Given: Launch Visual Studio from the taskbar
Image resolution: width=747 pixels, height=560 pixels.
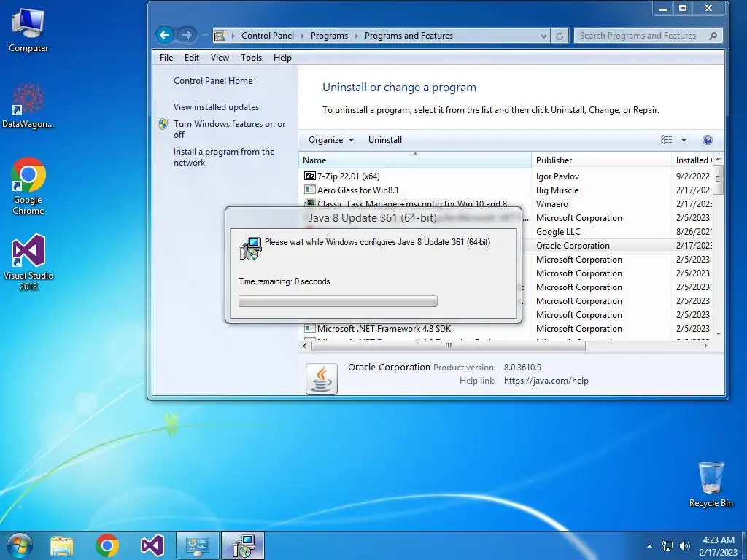Looking at the screenshot, I should tap(152, 545).
